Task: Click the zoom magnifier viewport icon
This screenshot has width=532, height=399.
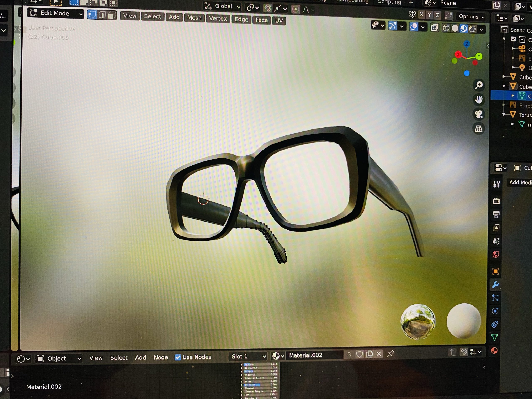Action: pos(479,85)
